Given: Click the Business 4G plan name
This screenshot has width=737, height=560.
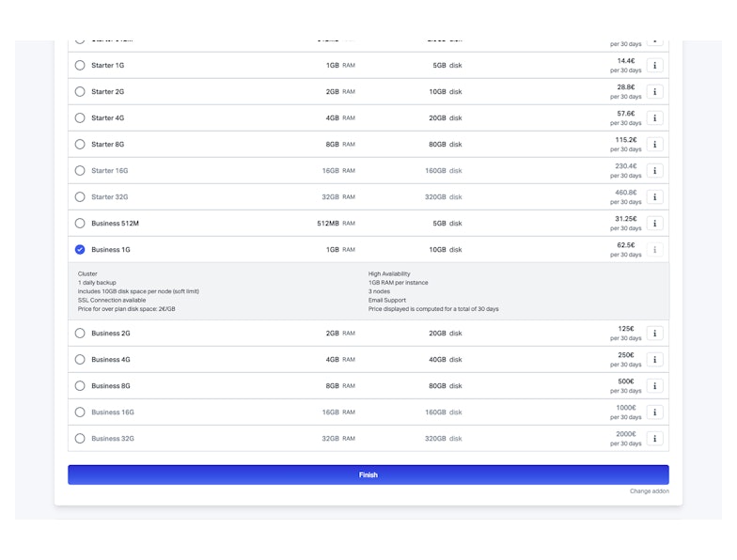Looking at the screenshot, I should click(x=111, y=360).
